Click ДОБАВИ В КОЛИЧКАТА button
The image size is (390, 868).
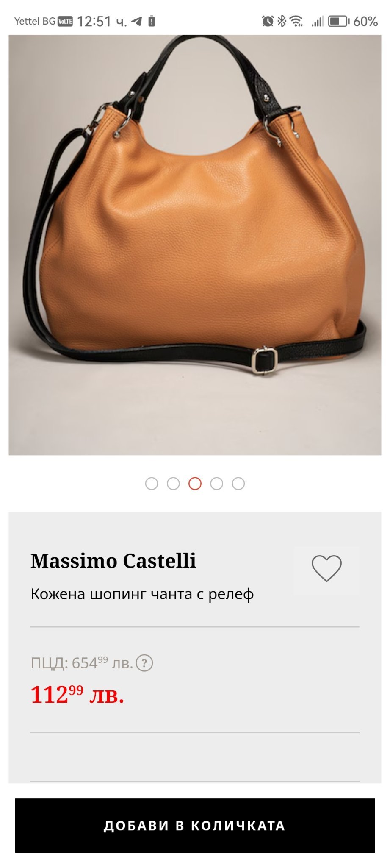pyautogui.click(x=195, y=826)
